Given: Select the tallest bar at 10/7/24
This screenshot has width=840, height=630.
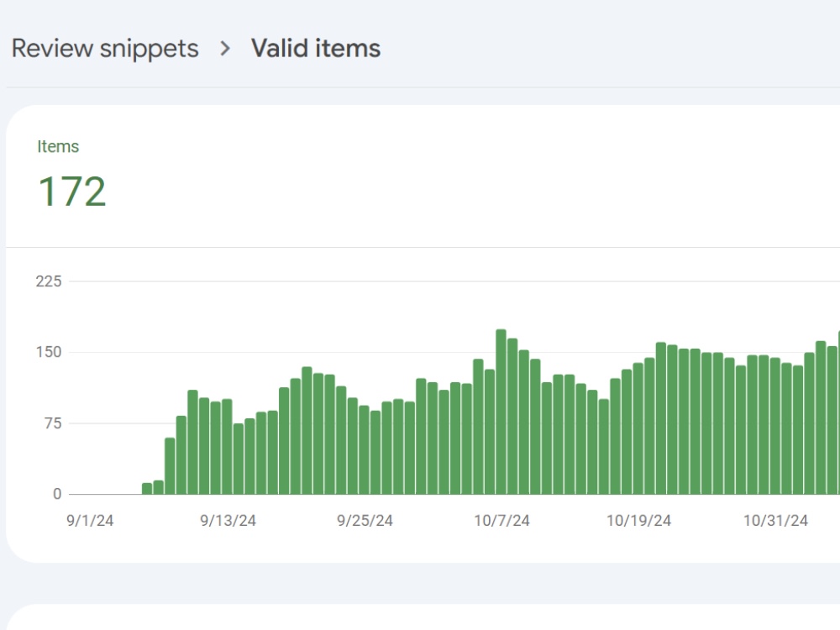Looking at the screenshot, I should [501, 412].
